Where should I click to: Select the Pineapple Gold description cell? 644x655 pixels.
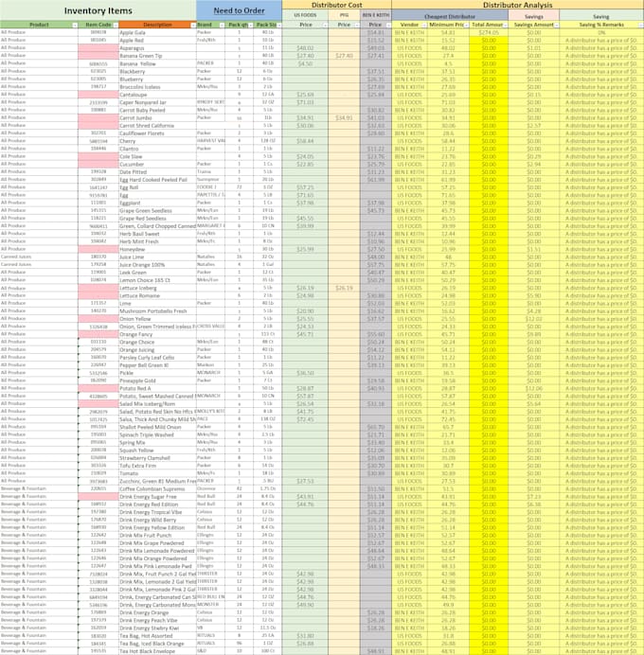157,381
